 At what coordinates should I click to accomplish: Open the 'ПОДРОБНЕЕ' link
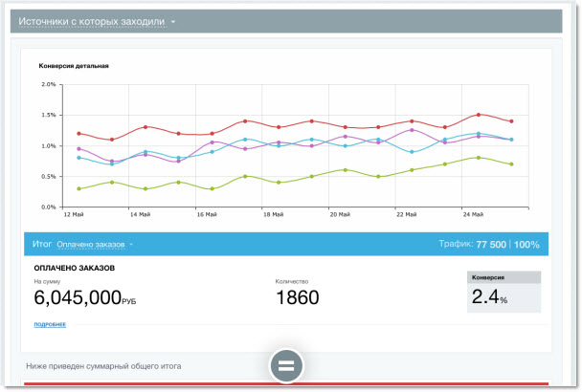click(50, 324)
